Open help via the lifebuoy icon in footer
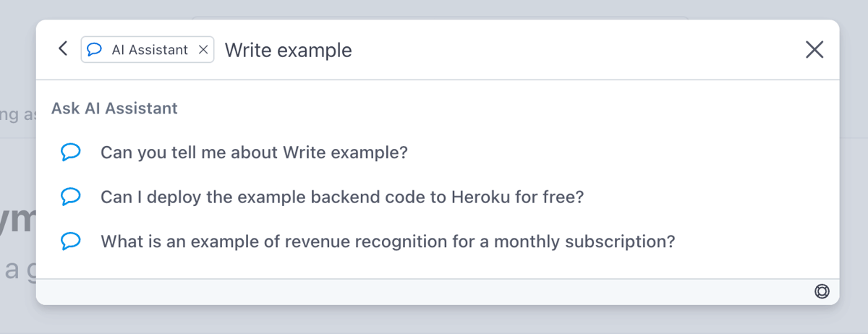868x334 pixels. (822, 291)
